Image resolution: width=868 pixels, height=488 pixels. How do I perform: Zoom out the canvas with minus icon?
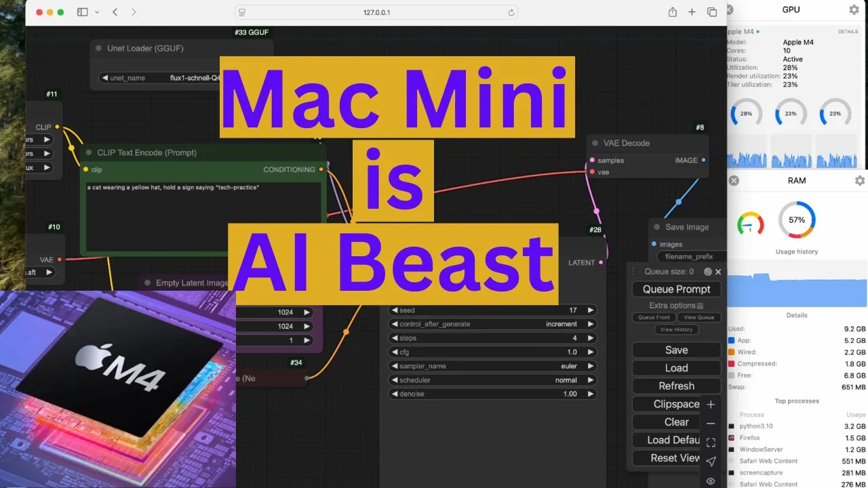coord(711,424)
